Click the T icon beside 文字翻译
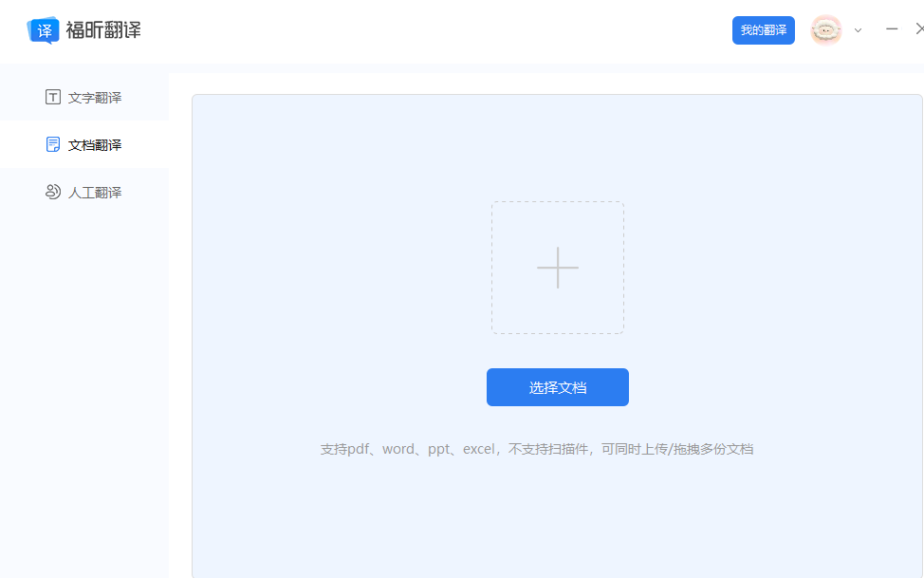The height and width of the screenshot is (578, 924). coord(52,97)
